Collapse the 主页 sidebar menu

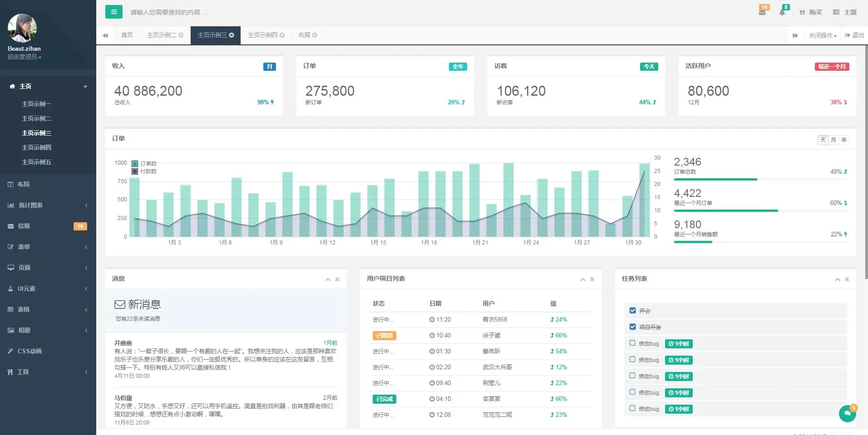click(48, 86)
